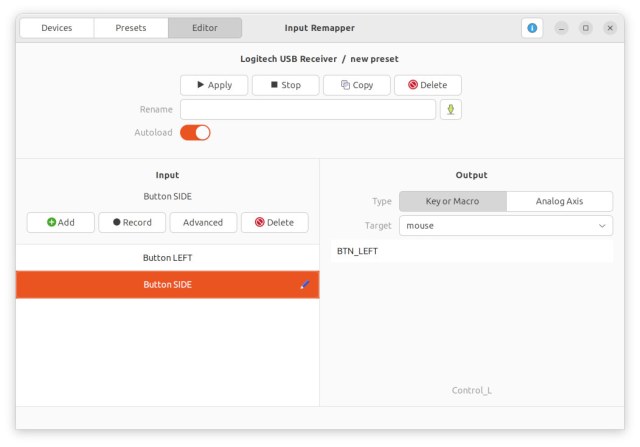Delete the selected input mapping
Image resolution: width=640 pixels, height=447 pixels.
tap(275, 222)
